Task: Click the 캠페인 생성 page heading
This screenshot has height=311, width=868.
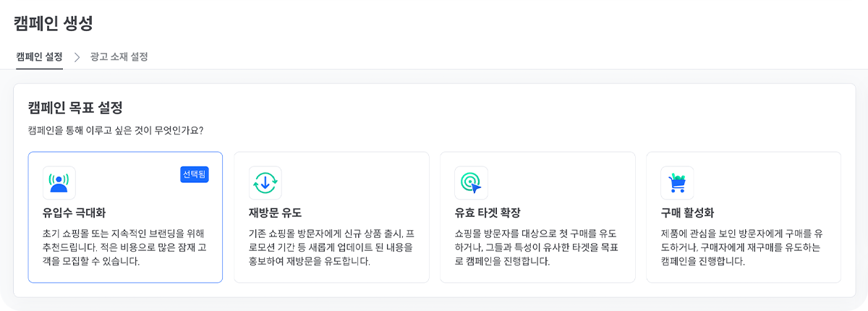Action: pos(53,23)
